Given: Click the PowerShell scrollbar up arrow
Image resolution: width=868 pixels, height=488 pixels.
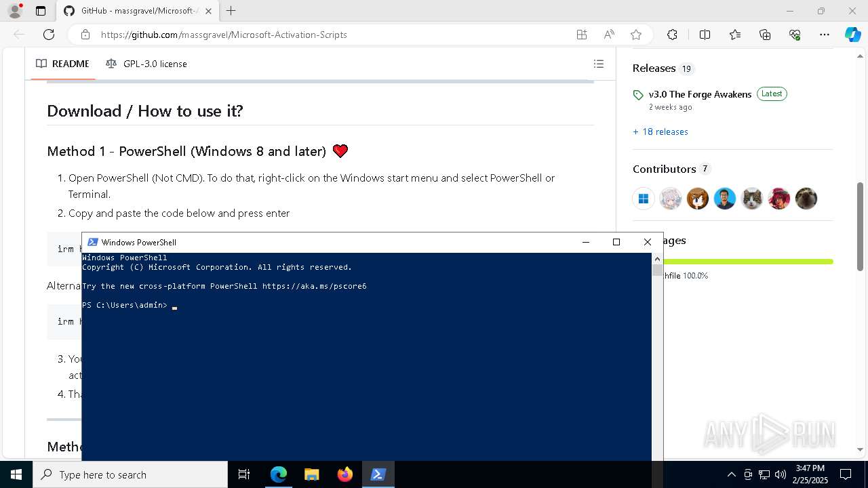Looking at the screenshot, I should [x=657, y=259].
